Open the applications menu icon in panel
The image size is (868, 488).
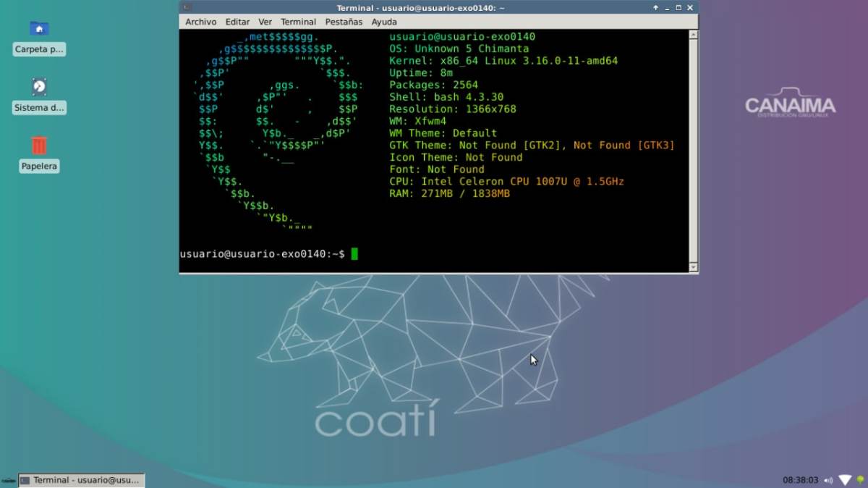(8, 480)
